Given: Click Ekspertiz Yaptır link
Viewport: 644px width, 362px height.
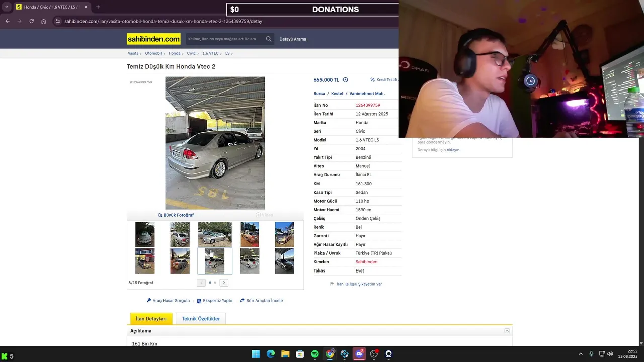Looking at the screenshot, I should click(x=215, y=301).
